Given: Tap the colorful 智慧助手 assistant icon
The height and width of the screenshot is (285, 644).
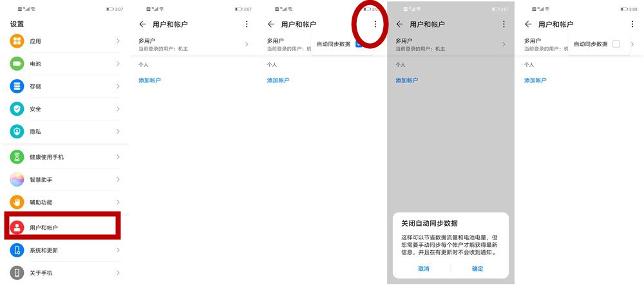Looking at the screenshot, I should [x=17, y=179].
